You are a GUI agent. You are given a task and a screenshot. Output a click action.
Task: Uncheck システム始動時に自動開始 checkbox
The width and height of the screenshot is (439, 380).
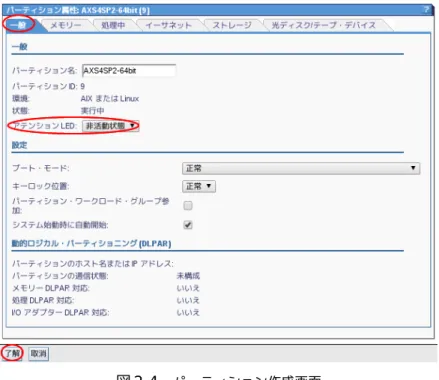188,225
